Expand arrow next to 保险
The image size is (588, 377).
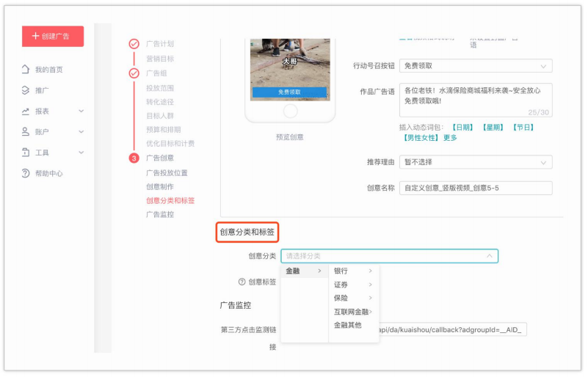pos(370,298)
